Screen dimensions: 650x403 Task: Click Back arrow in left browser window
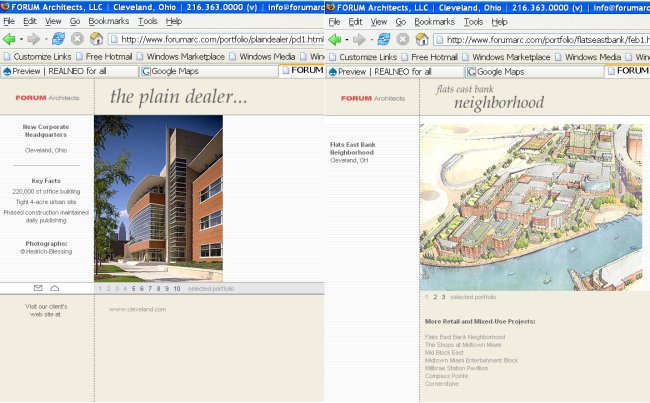coord(9,39)
